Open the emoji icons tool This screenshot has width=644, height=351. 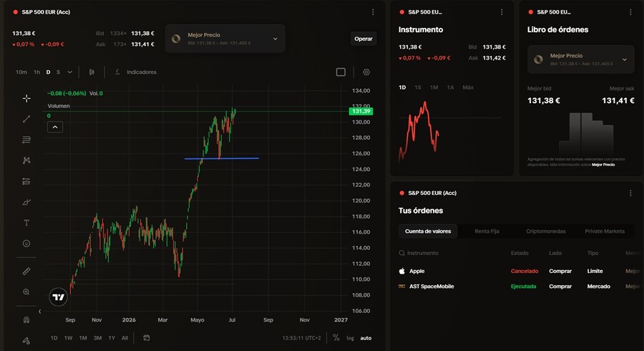click(26, 244)
